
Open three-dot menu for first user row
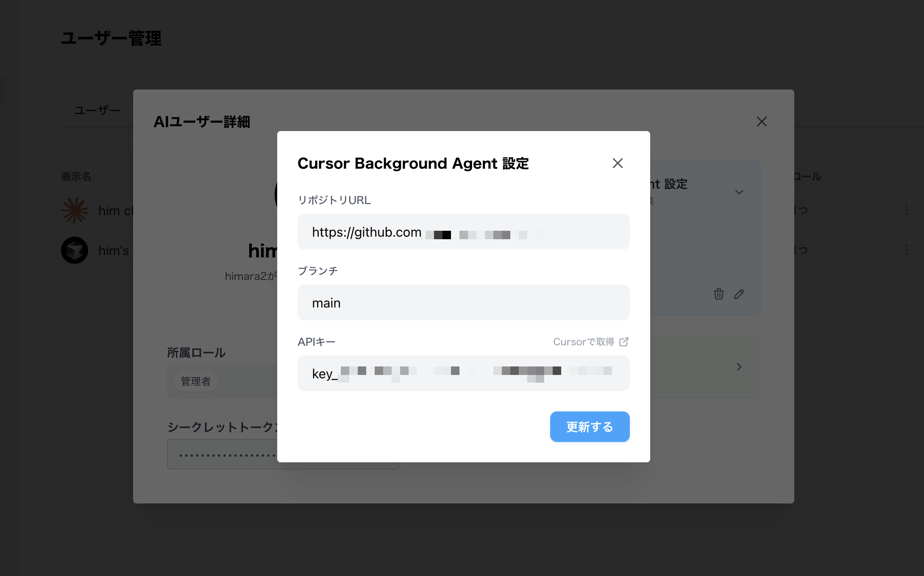point(906,210)
